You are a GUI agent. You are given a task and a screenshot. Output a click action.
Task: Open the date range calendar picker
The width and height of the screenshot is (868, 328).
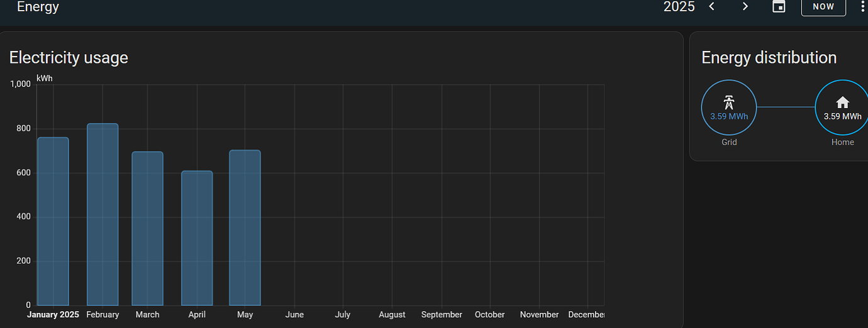coord(779,6)
